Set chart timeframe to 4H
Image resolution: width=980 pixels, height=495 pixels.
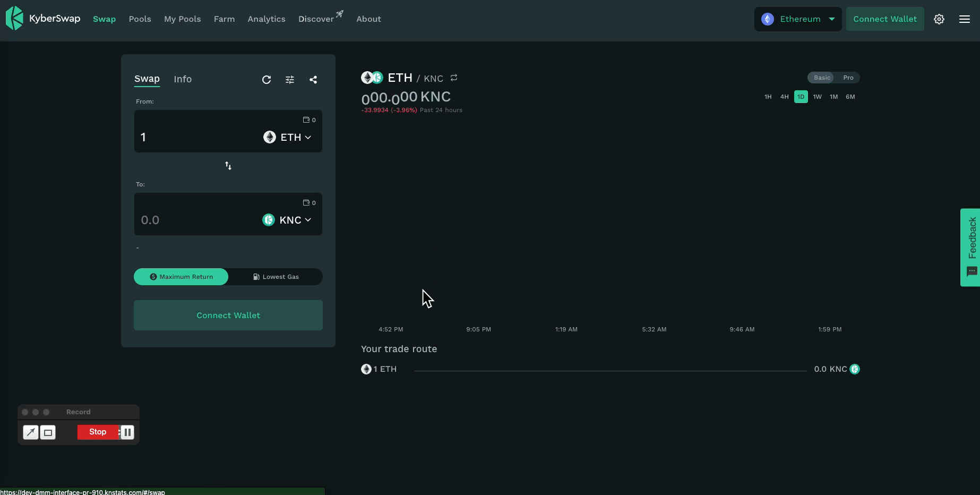click(785, 97)
